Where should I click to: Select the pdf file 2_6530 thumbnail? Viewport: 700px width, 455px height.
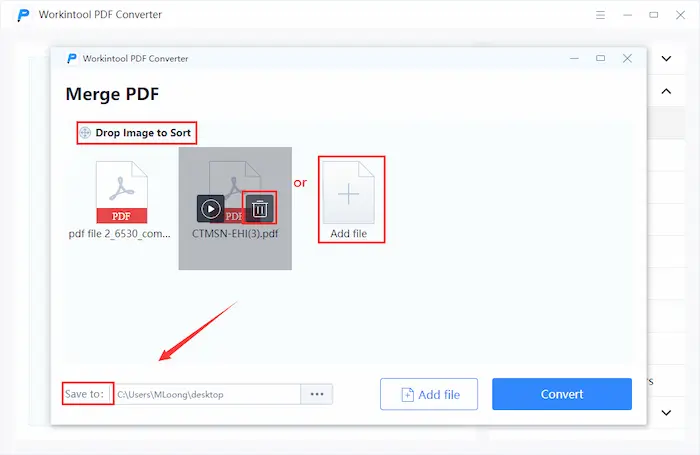coord(121,193)
